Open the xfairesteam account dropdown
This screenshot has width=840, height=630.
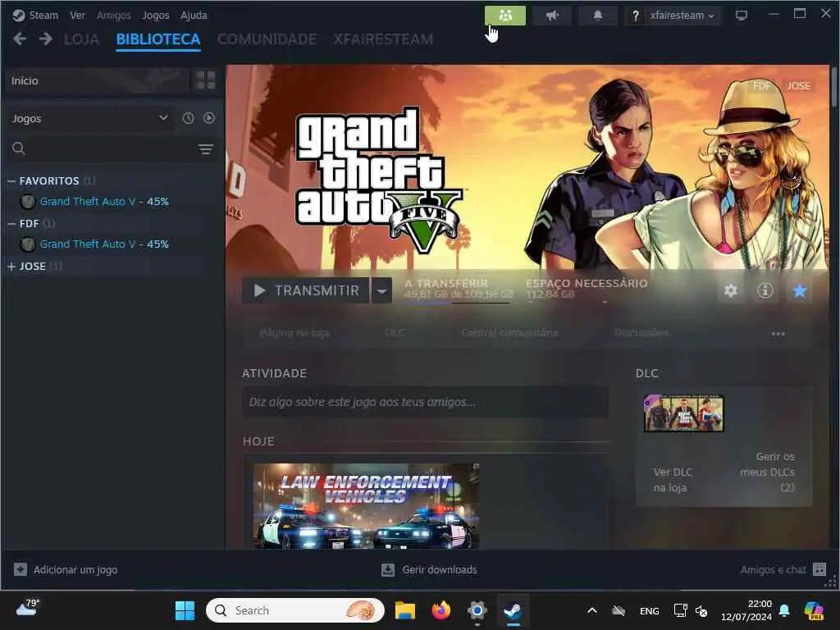click(x=682, y=16)
